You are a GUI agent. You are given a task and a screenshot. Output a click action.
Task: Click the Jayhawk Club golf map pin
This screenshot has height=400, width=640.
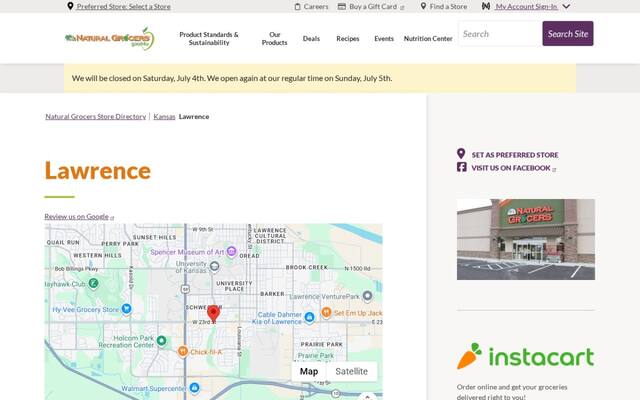click(93, 283)
